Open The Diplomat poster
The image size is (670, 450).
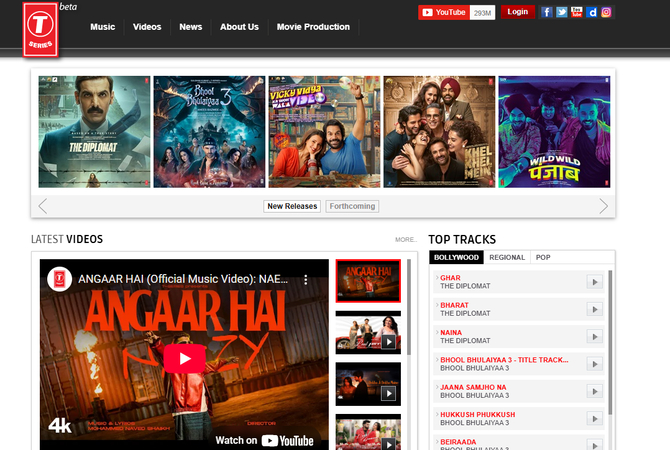(x=94, y=132)
